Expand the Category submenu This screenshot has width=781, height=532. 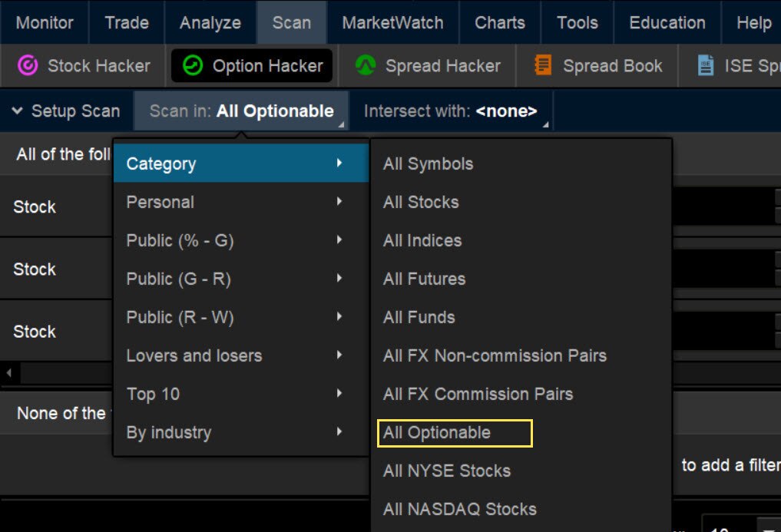(x=241, y=164)
